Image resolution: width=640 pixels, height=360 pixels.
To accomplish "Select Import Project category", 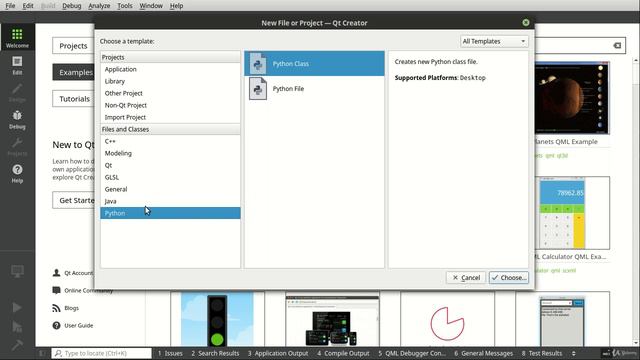I will [x=170, y=117].
